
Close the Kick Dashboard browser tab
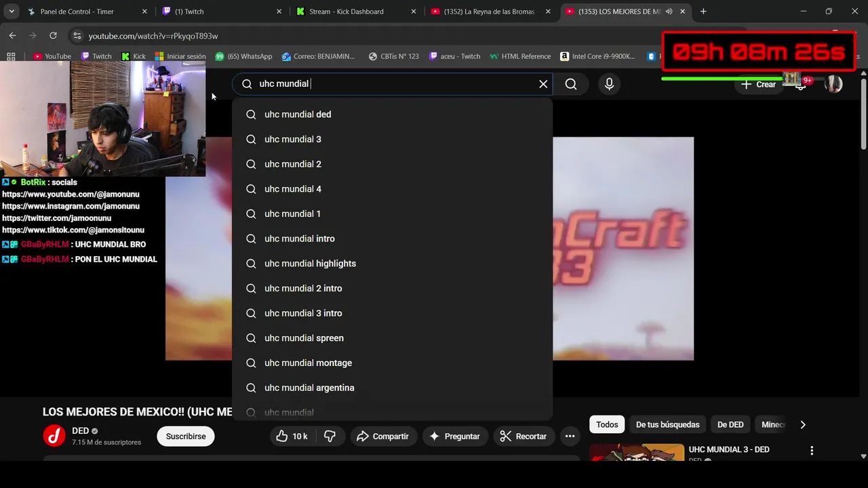[414, 12]
